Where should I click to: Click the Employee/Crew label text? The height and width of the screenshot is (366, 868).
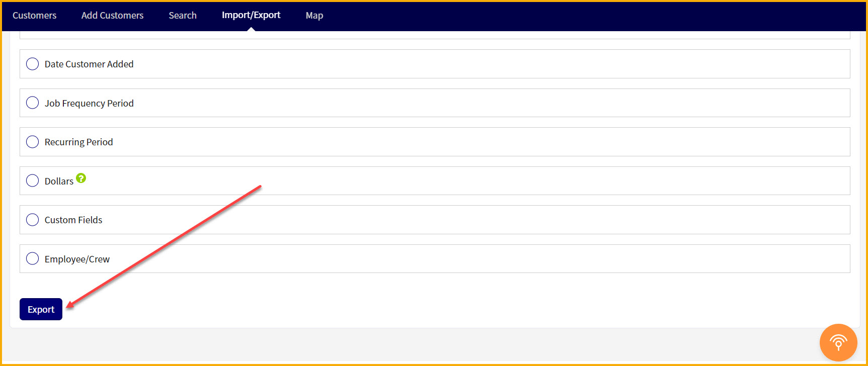77,259
